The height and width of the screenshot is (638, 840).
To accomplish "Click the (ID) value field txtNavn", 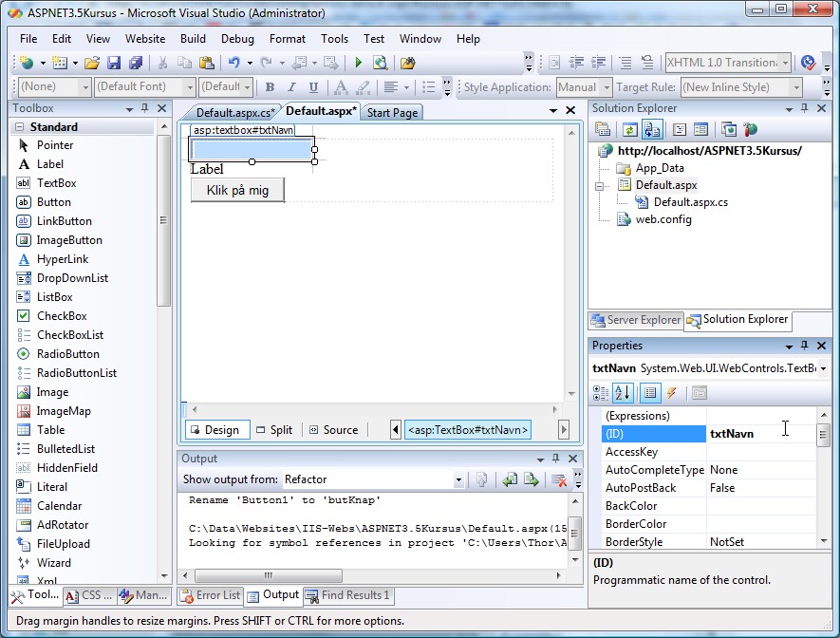I will point(761,434).
